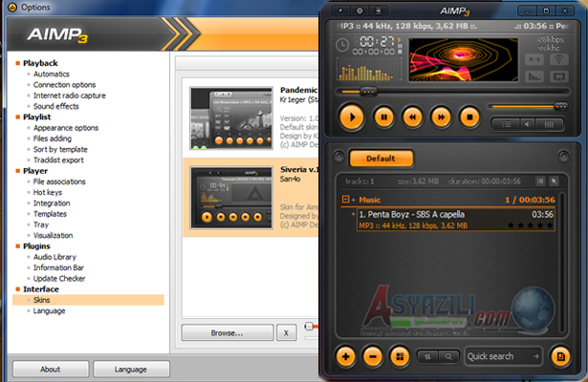Toggle the playlist panel list icon under volume
This screenshot has height=382, width=588.
[x=506, y=124]
